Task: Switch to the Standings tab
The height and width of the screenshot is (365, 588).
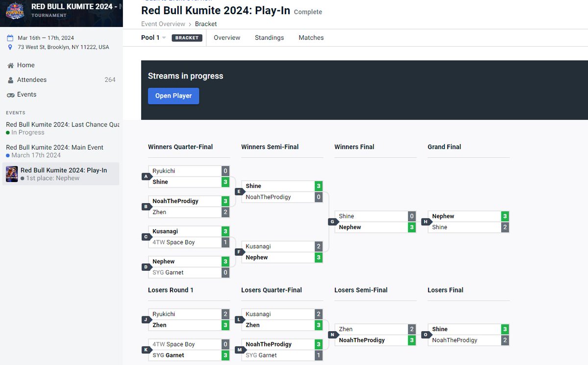Action: pos(269,38)
